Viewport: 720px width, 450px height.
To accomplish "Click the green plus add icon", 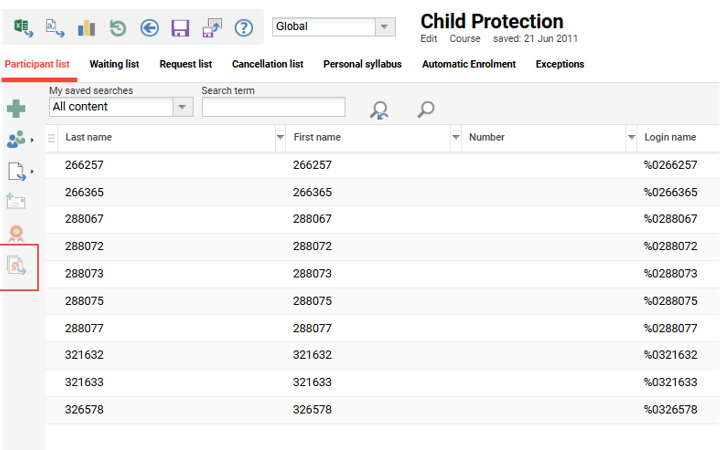I will [x=17, y=109].
